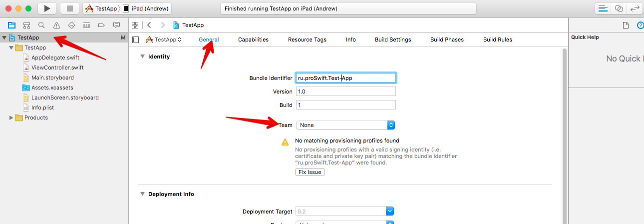
Task: Open Info.plist file
Action: [42, 107]
